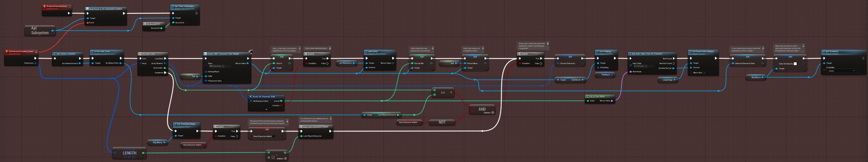Select the LENGTH node
Image resolution: width=868 pixels, height=162 pixels.
(129, 153)
